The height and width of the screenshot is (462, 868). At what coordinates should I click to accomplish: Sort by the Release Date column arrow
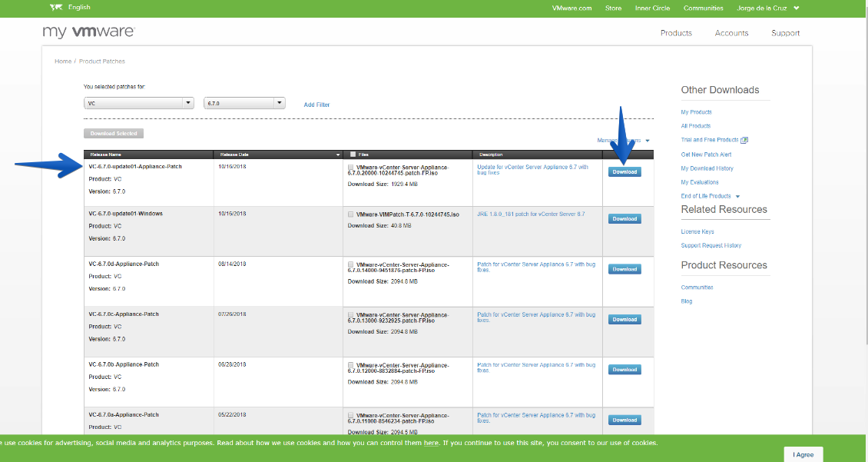click(x=338, y=155)
